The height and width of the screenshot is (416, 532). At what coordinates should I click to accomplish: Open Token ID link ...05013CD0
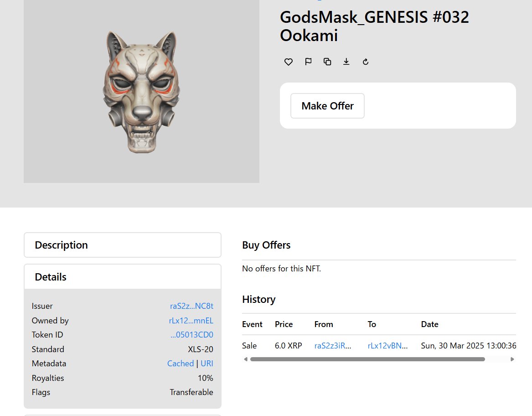(192, 335)
